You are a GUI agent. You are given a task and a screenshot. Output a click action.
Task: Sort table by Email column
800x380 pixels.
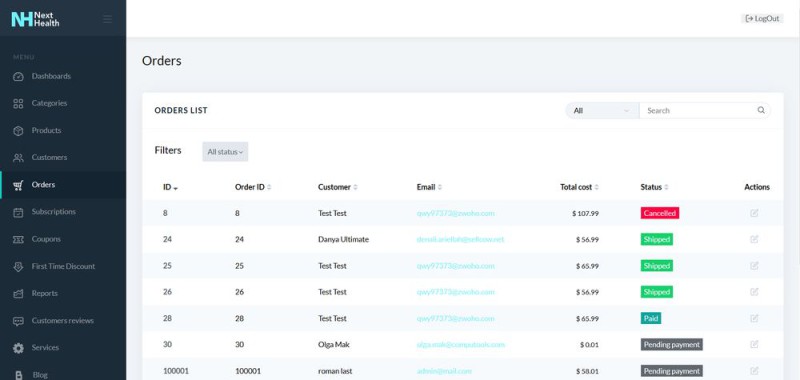(x=429, y=187)
